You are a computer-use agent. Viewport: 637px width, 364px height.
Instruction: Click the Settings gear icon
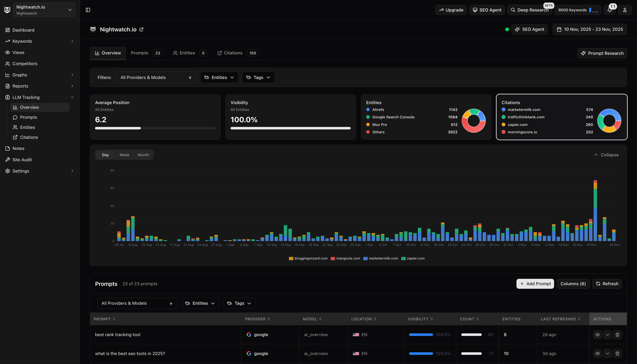click(7, 171)
